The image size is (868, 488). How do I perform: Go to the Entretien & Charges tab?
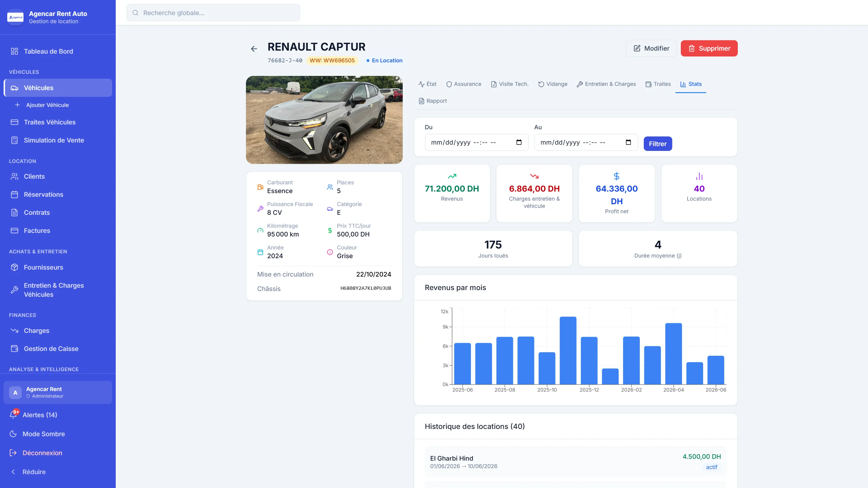point(606,84)
